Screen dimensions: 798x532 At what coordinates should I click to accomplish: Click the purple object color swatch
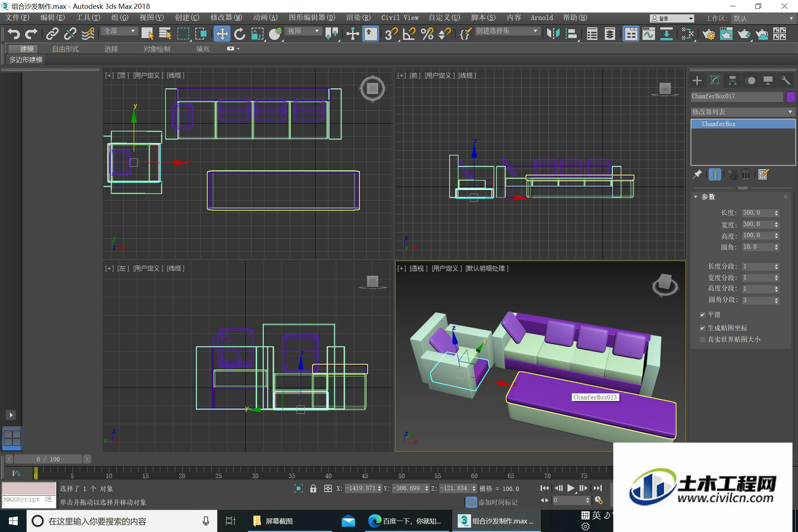[x=791, y=97]
